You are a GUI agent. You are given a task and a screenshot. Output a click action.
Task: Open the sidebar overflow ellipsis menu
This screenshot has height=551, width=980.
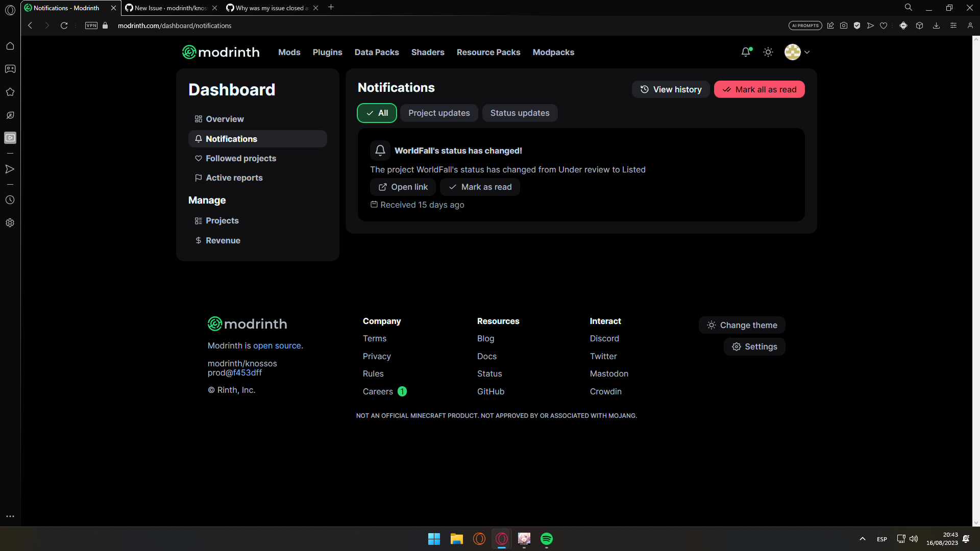pos(10,516)
